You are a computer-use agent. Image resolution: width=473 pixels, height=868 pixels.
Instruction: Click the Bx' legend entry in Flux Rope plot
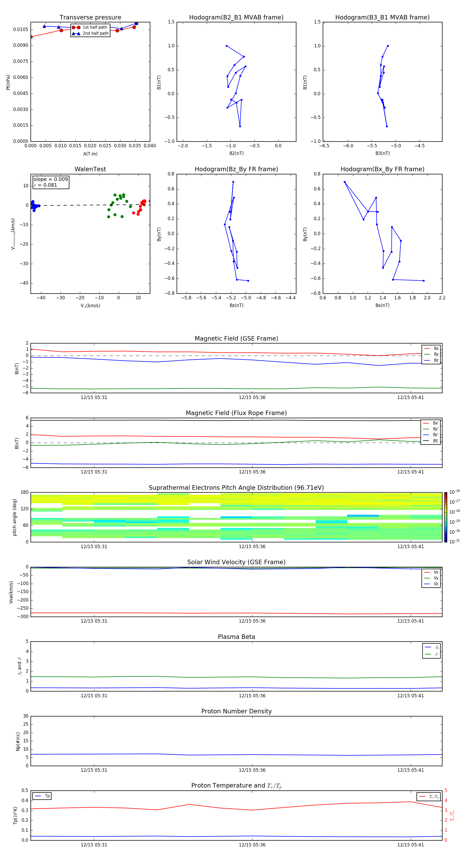coord(431,423)
